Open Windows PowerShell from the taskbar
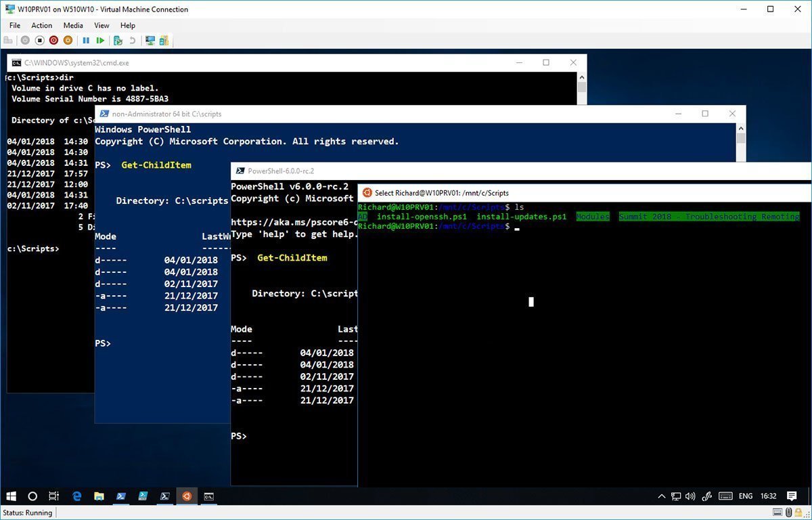 (121, 496)
